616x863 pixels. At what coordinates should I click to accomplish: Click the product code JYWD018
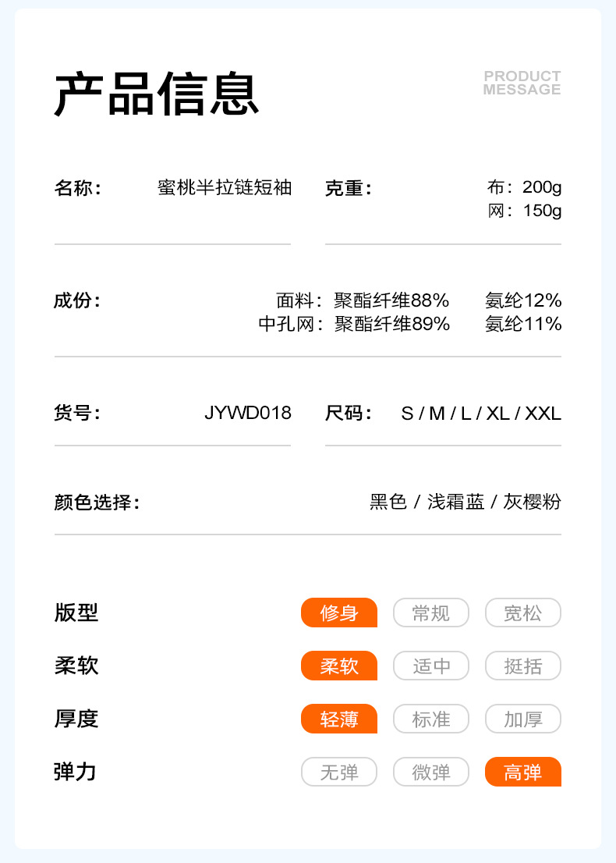248,413
